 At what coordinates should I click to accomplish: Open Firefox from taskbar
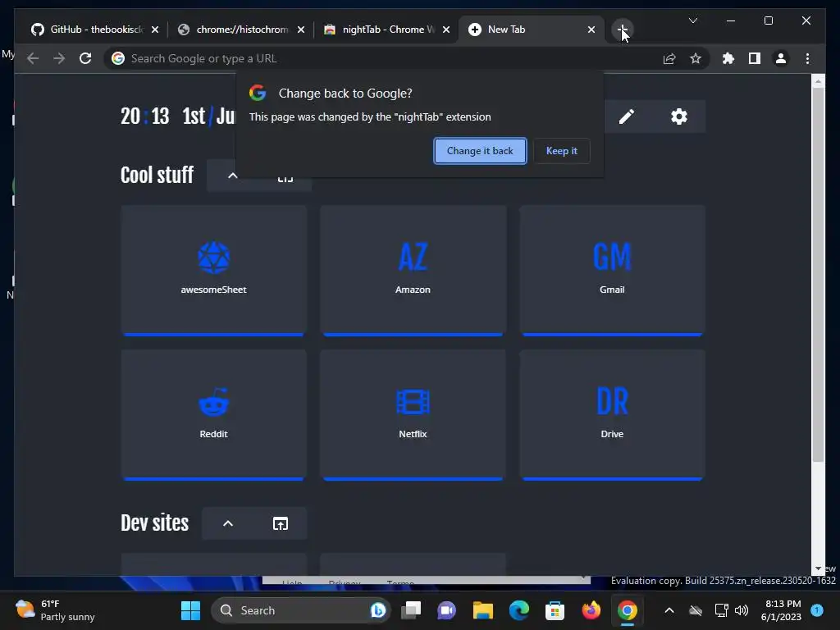click(591, 610)
